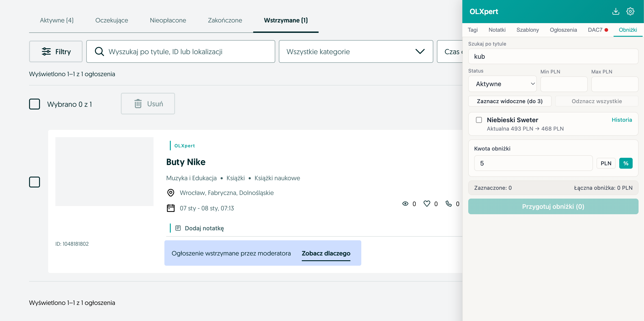
Task: Open OLXpert settings via gear icon
Action: [630, 11]
